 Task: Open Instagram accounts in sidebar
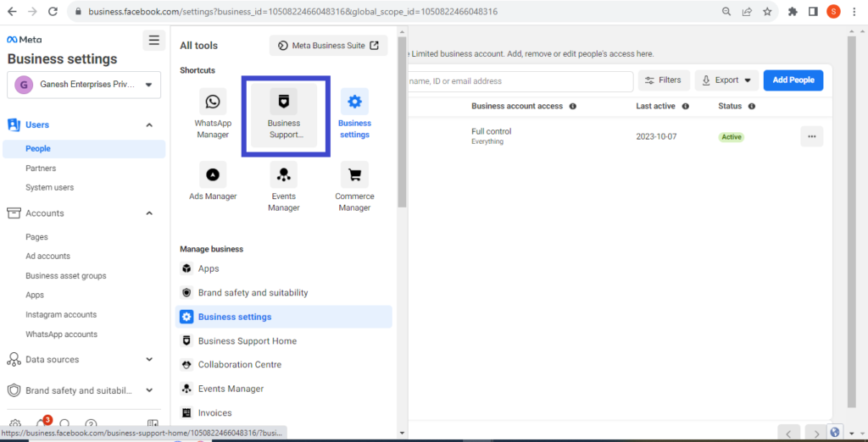coord(61,314)
